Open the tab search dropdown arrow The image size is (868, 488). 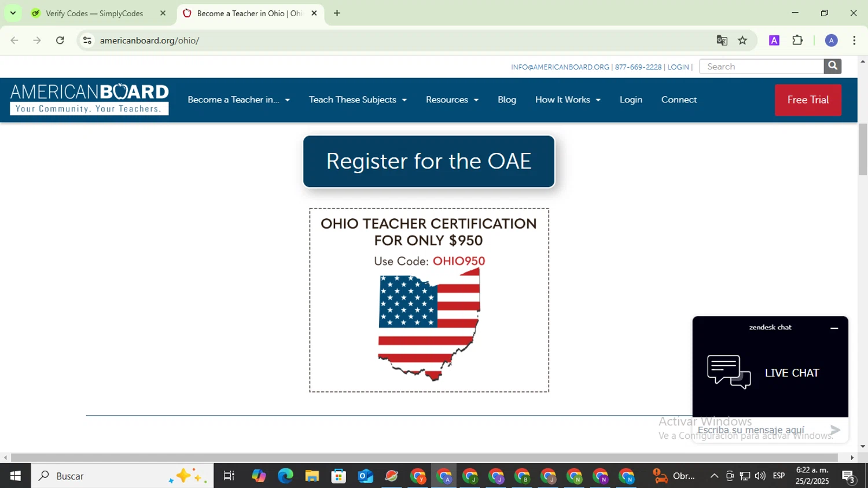coord(13,13)
